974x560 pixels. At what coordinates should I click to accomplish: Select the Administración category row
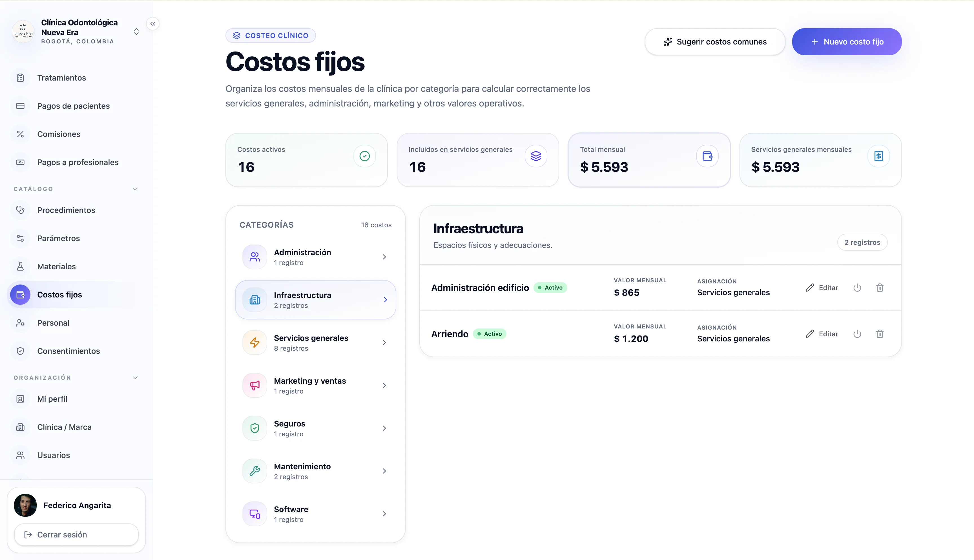coord(315,257)
